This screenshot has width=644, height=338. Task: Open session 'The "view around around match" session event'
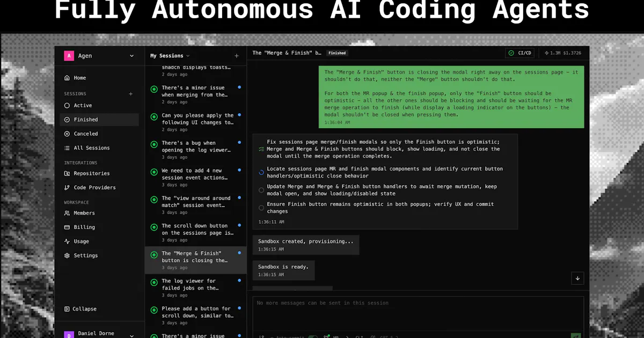tap(195, 205)
